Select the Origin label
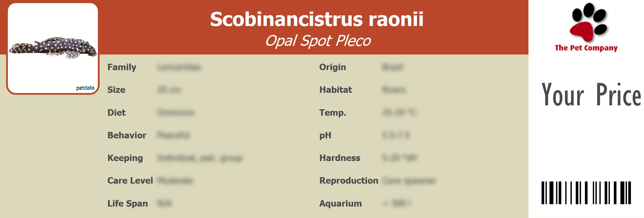The height and width of the screenshot is (218, 644). (332, 67)
